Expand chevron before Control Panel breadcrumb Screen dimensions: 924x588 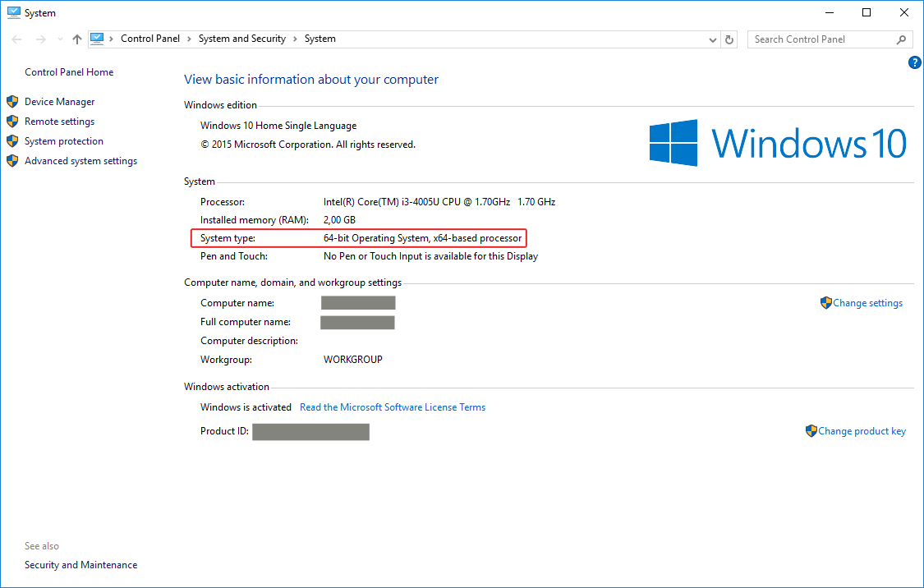[x=112, y=39]
